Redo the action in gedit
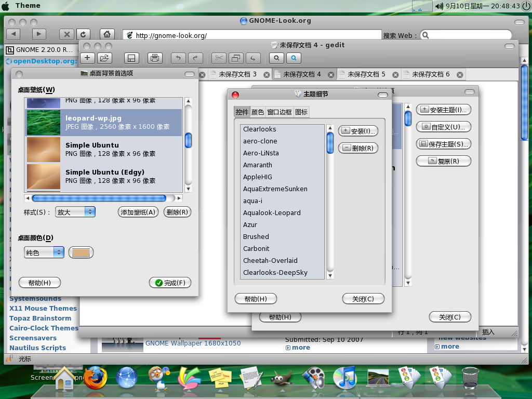Image resolution: width=532 pixels, height=399 pixels. click(x=195, y=58)
